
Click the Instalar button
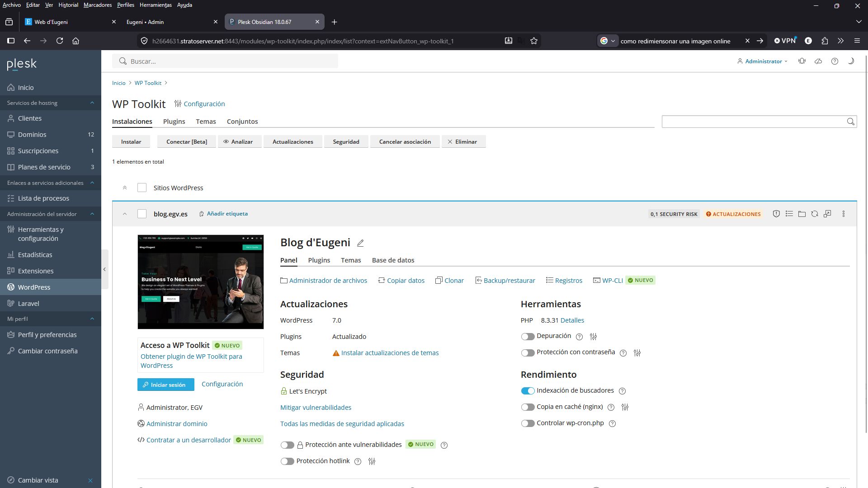[131, 142]
